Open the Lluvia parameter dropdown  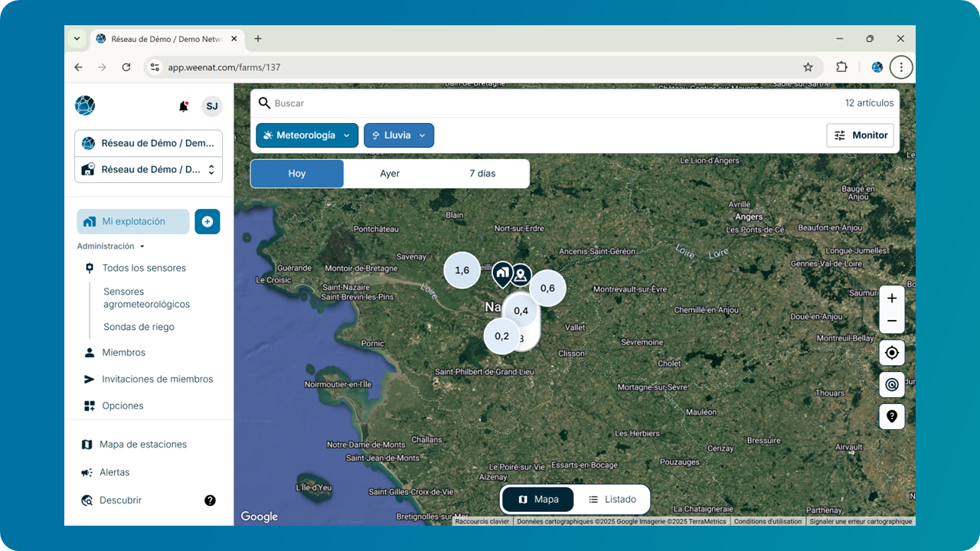(399, 135)
